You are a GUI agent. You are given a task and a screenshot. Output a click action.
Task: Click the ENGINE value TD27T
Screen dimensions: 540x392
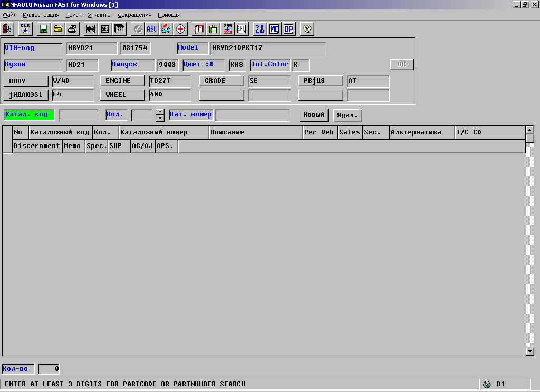[170, 81]
